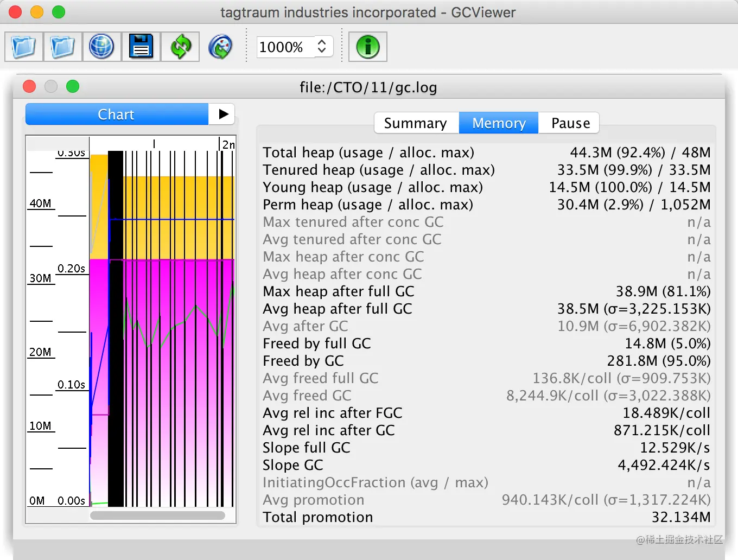Click the value "4,492.424K/s"

click(664, 465)
